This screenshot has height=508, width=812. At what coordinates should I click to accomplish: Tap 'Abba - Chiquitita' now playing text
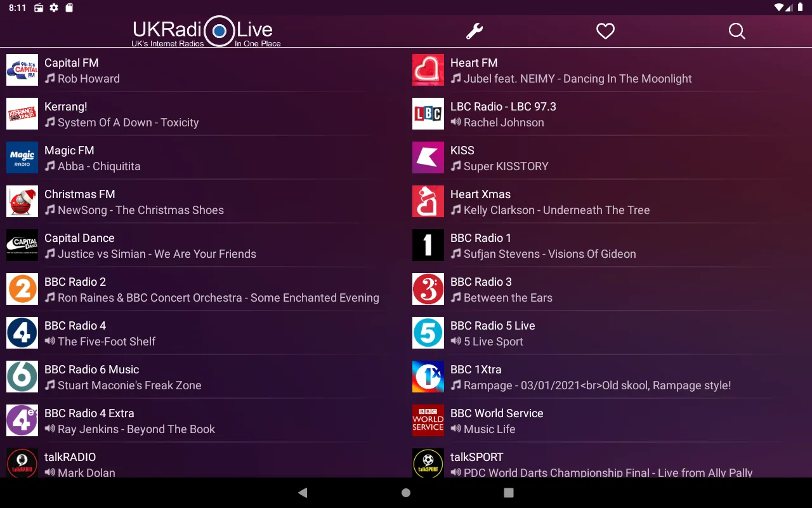tap(99, 166)
